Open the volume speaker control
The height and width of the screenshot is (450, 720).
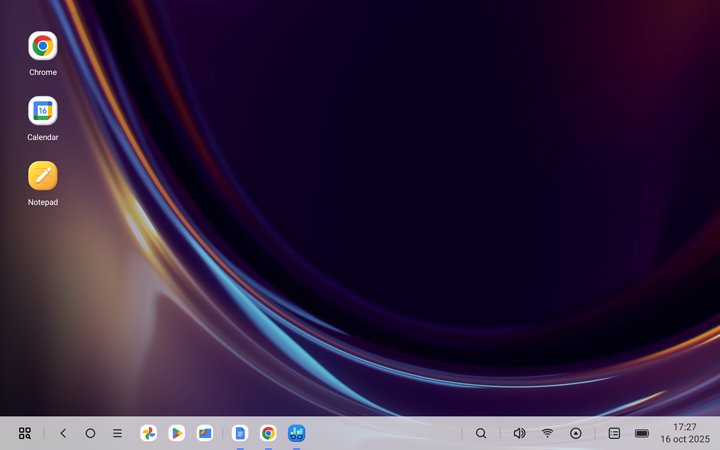(x=519, y=433)
